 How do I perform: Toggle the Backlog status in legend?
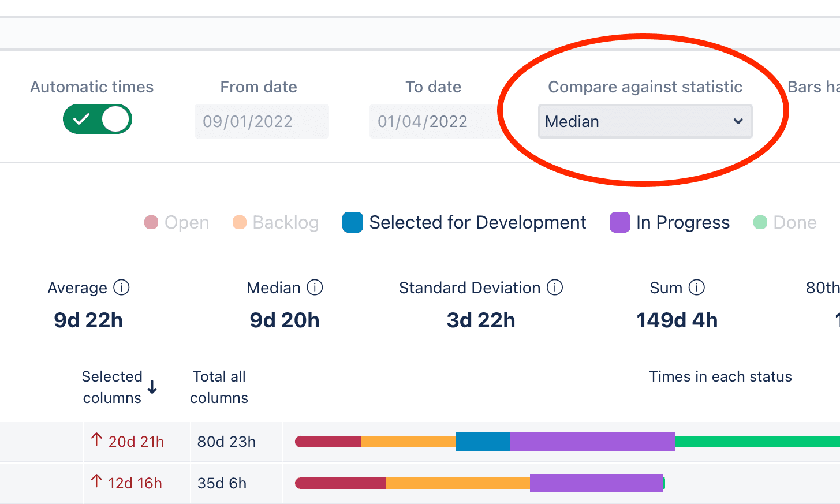pos(275,222)
